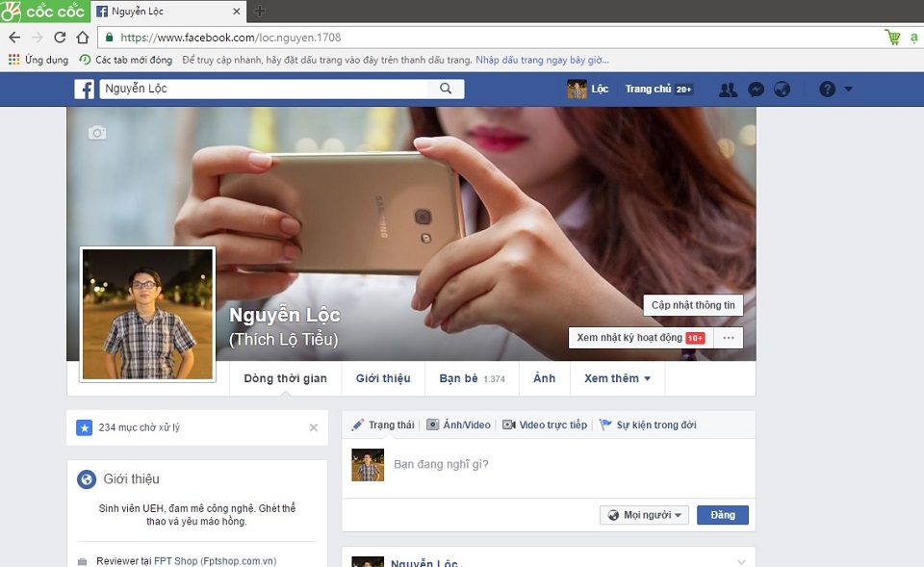Viewport: 924px width, 567px height.
Task: Open Lộc profile link in top bar
Action: click(600, 89)
